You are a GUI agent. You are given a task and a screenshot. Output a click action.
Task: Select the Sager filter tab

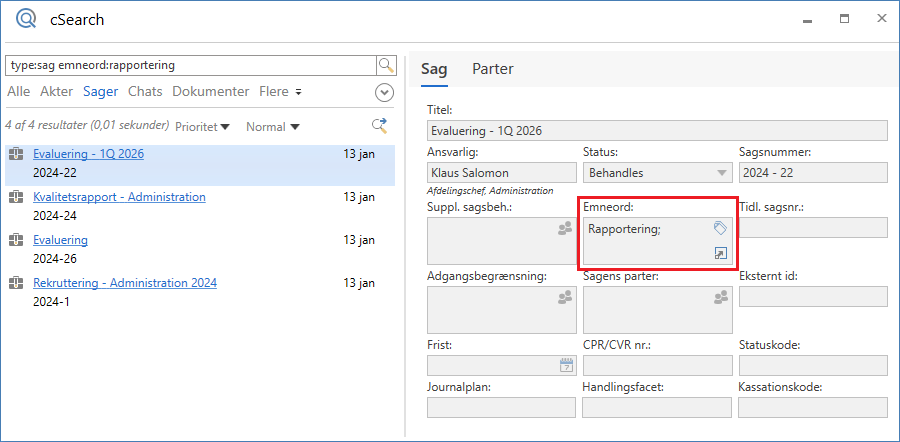click(100, 91)
